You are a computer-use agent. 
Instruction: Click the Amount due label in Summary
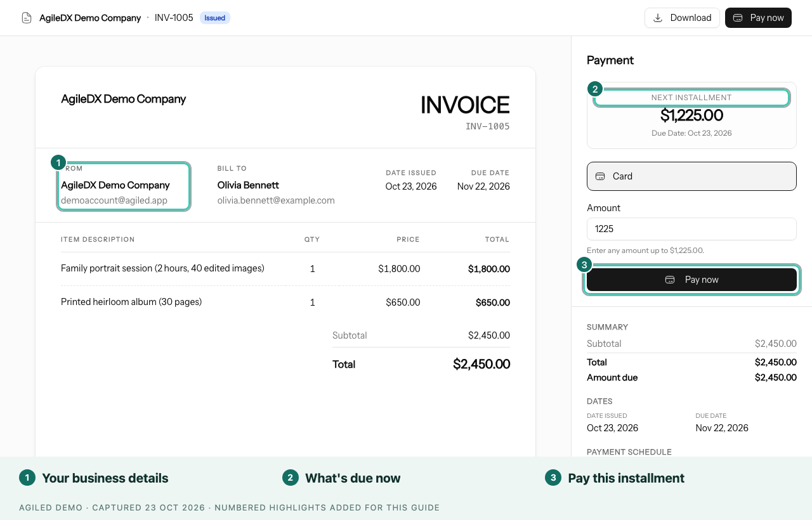click(612, 377)
